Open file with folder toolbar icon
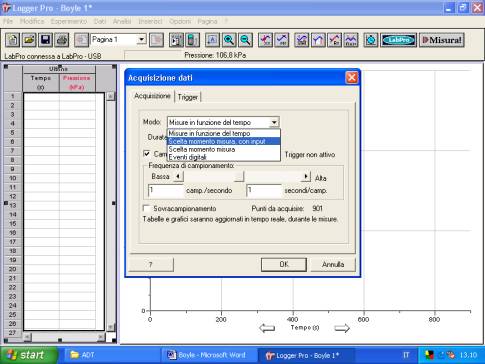The width and height of the screenshot is (485, 364). tap(29, 40)
